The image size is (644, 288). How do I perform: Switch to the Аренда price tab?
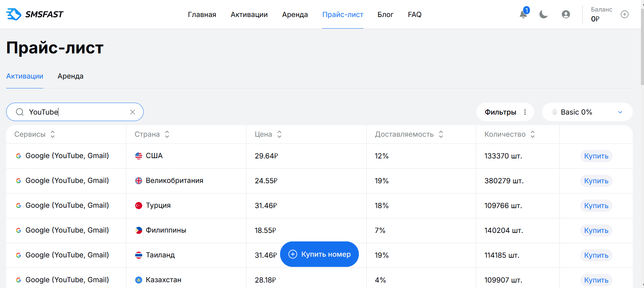(71, 76)
